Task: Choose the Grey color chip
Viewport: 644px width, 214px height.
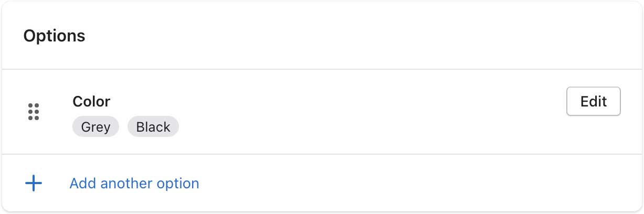Action: coord(96,127)
